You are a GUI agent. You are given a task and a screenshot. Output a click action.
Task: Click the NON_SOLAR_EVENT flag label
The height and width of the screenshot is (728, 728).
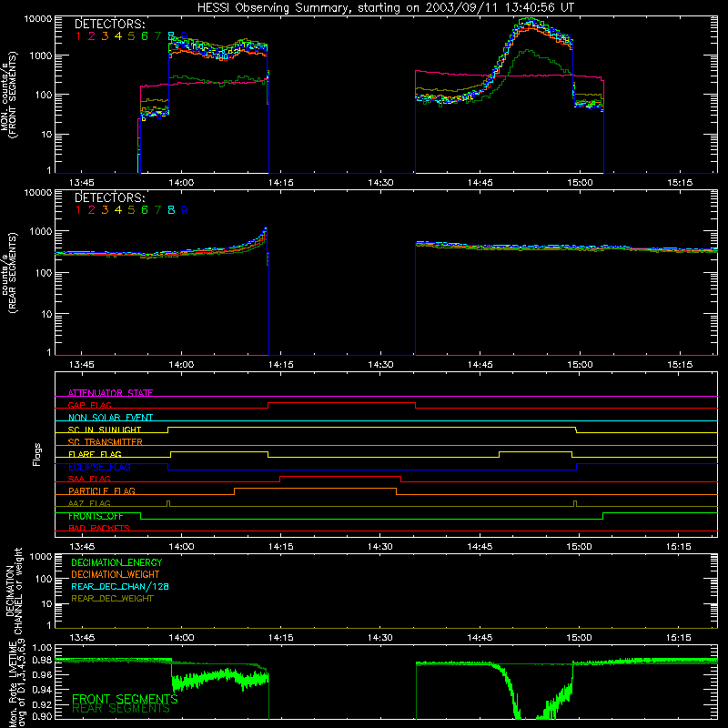coord(110,418)
